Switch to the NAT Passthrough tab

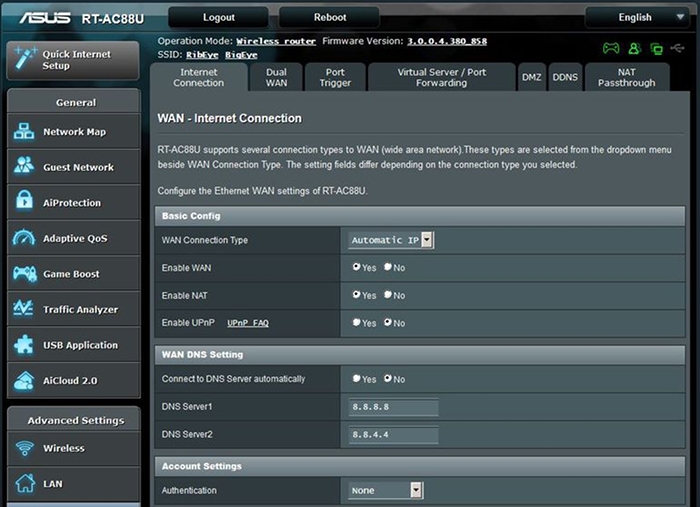pos(627,77)
